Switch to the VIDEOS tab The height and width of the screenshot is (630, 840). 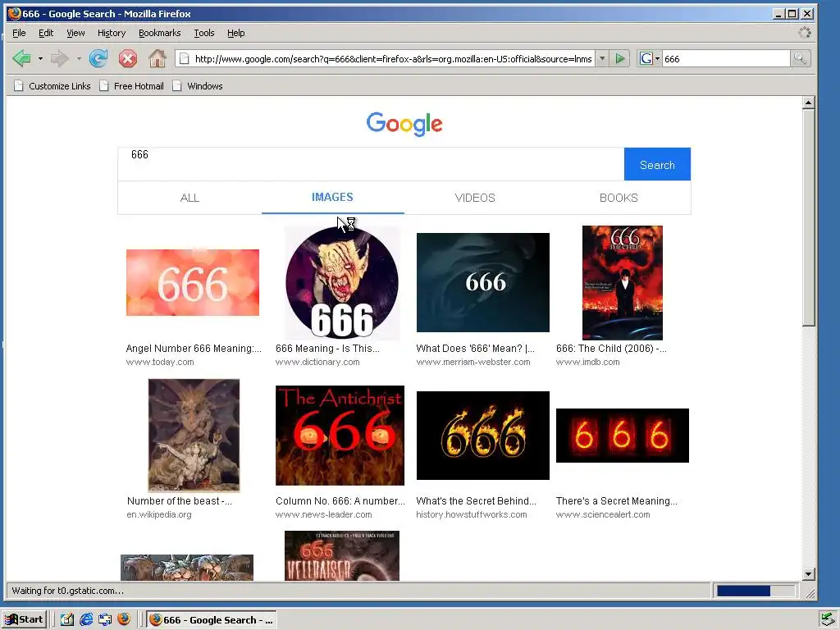[x=475, y=198]
